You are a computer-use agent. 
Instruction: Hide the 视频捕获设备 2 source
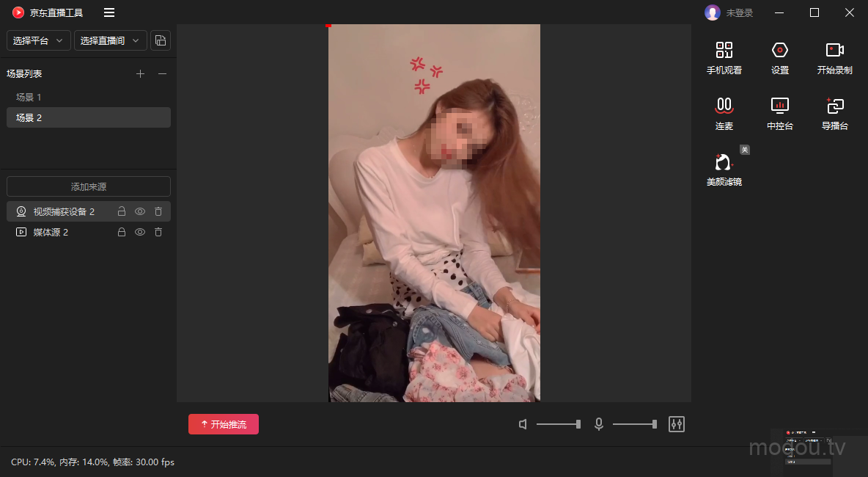tap(140, 212)
